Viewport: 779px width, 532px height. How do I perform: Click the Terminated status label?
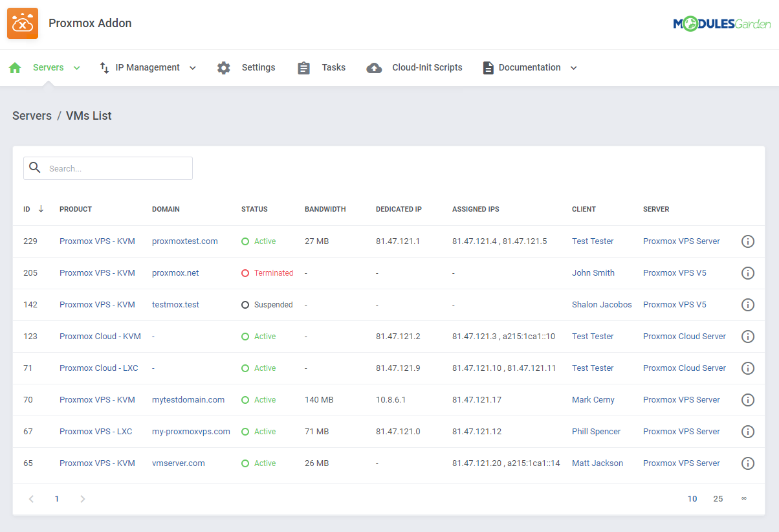(x=274, y=273)
